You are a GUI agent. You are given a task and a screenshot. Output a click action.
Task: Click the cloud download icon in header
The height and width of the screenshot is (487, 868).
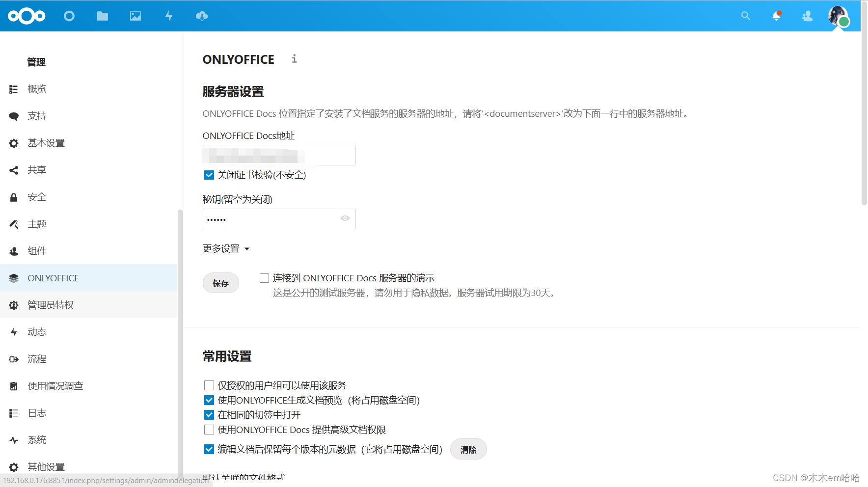202,16
